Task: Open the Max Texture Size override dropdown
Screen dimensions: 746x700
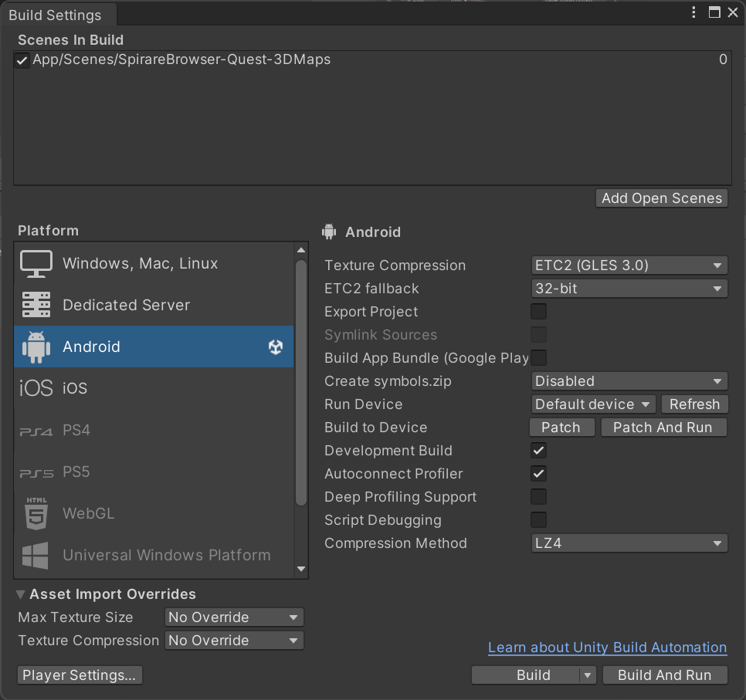Action: [x=234, y=617]
